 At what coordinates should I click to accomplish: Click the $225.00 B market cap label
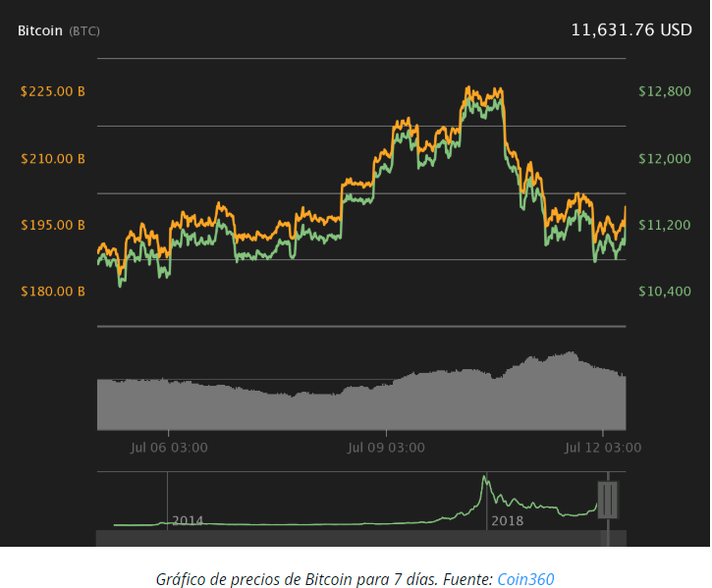pyautogui.click(x=53, y=91)
